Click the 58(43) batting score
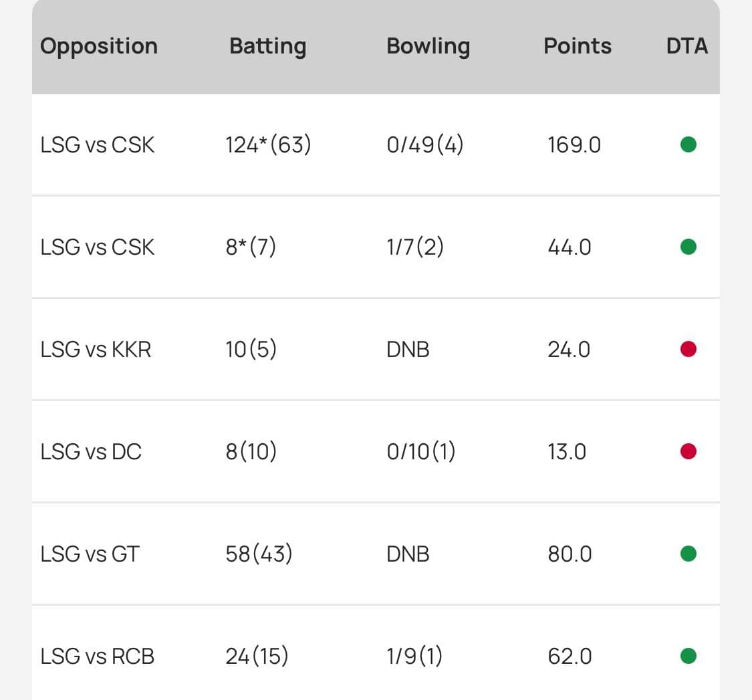This screenshot has width=752, height=700. tap(259, 554)
